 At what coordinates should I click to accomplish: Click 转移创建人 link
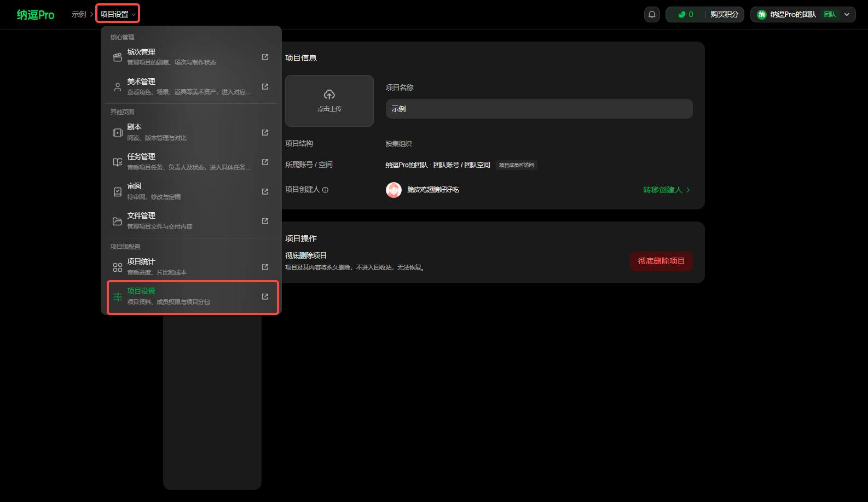(667, 190)
